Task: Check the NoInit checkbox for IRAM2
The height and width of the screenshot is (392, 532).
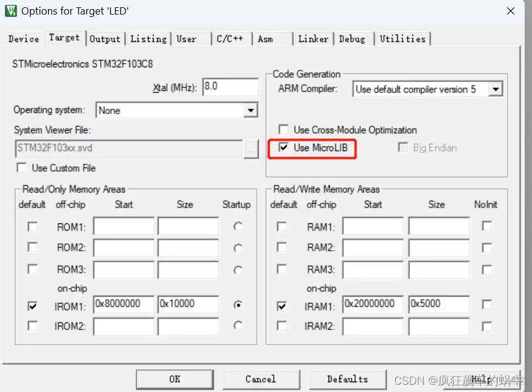Action: 488,327
